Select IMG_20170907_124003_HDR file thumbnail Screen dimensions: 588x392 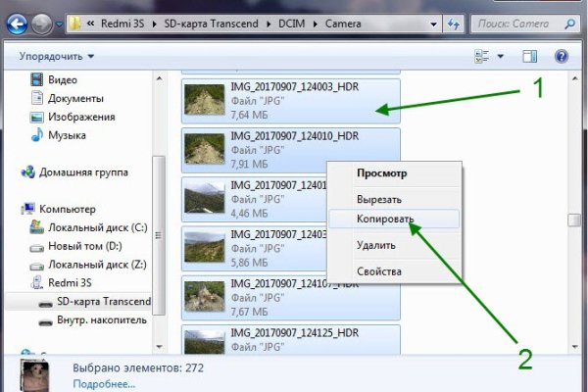pyautogui.click(x=205, y=101)
